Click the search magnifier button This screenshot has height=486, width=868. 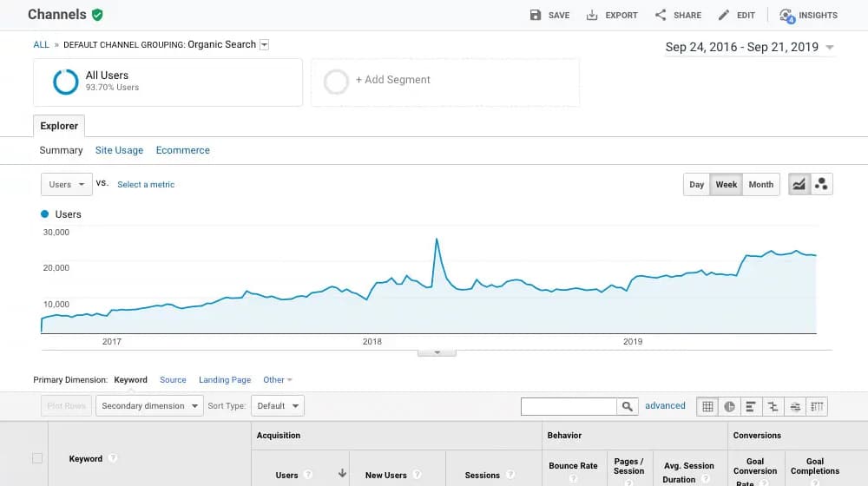pos(627,406)
